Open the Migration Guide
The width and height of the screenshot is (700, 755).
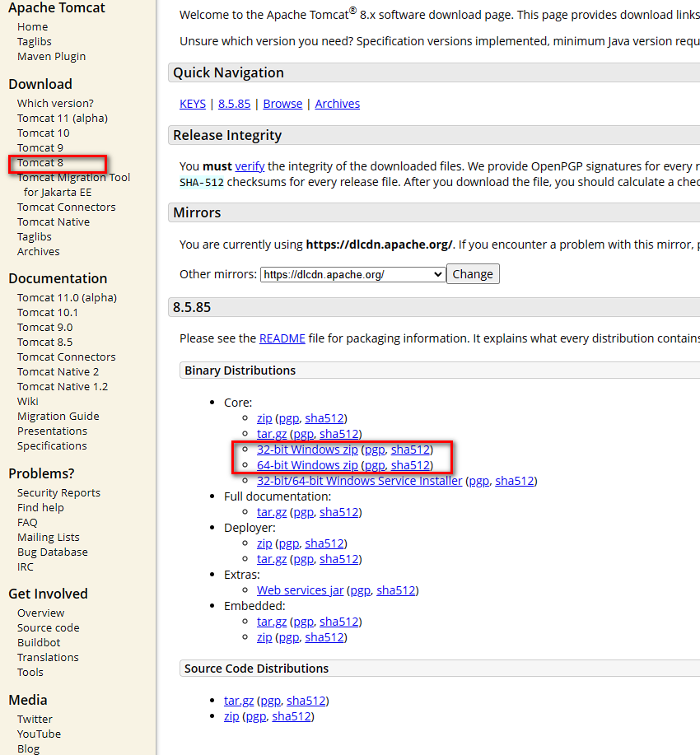58,416
